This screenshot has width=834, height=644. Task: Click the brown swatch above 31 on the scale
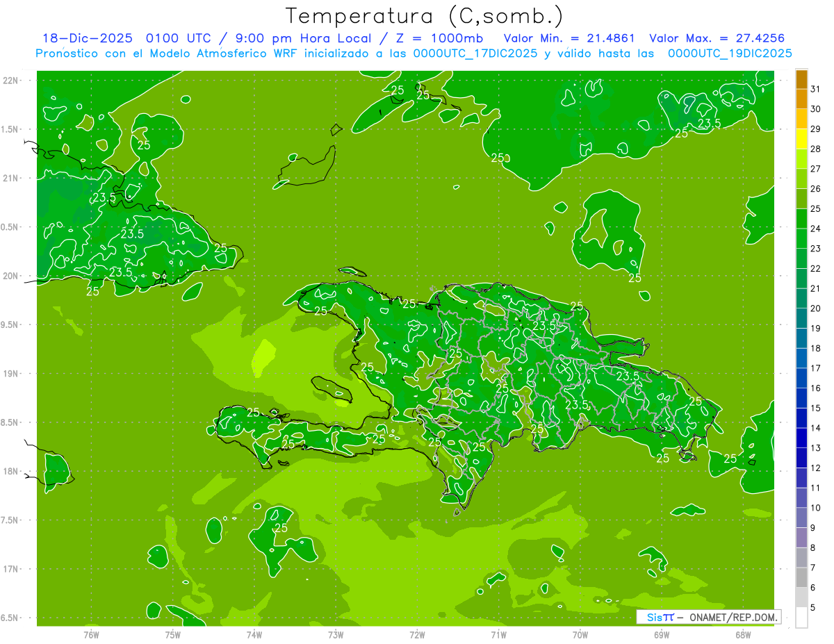801,80
